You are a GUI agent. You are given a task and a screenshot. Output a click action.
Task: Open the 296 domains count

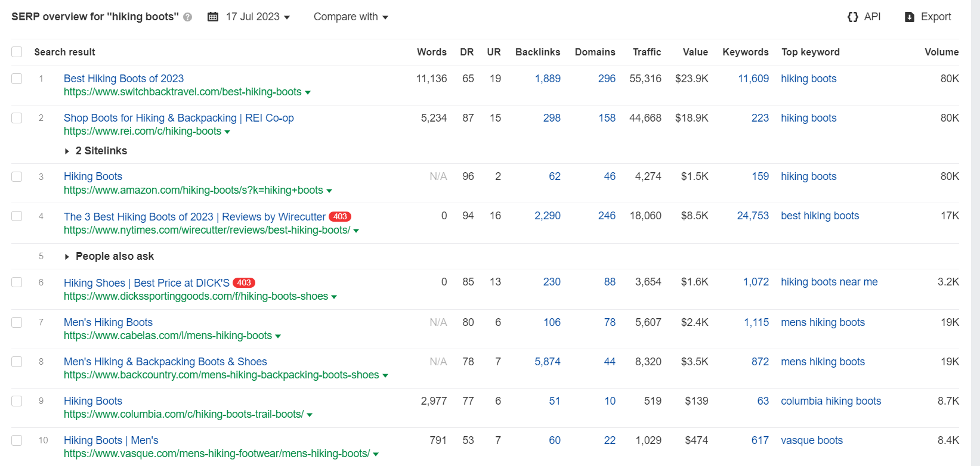pyautogui.click(x=607, y=79)
